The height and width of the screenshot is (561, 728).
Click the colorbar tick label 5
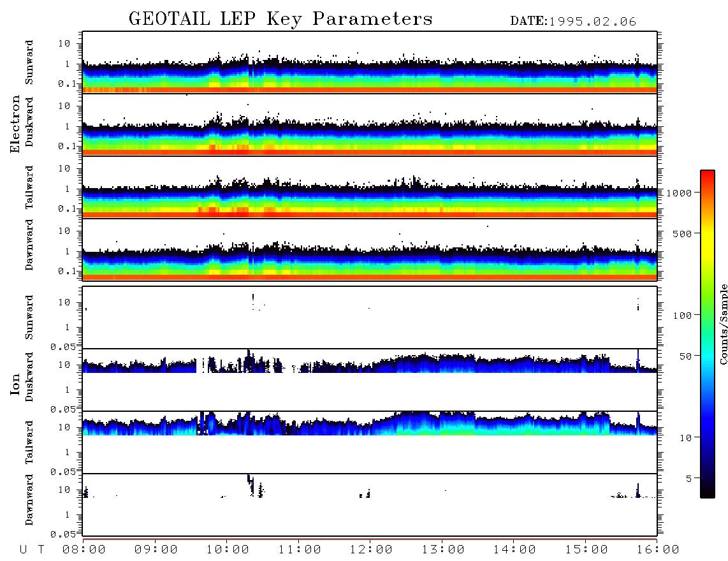coord(689,479)
